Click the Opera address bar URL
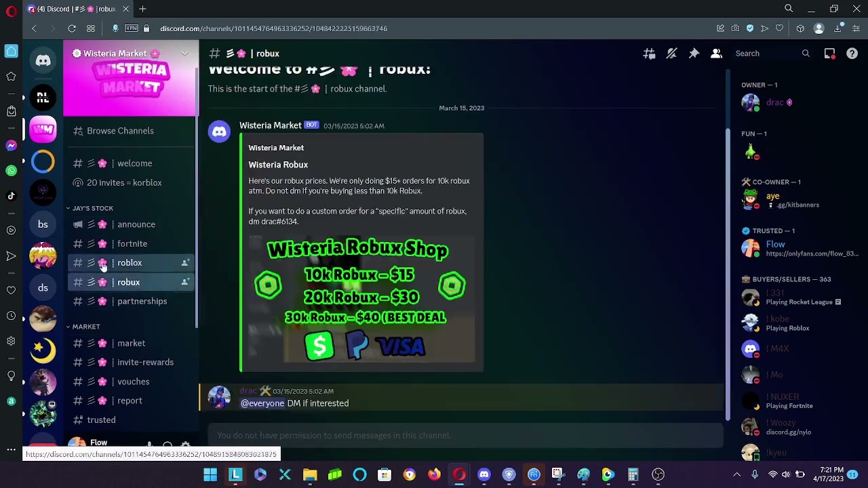This screenshot has width=868, height=488. 273,28
